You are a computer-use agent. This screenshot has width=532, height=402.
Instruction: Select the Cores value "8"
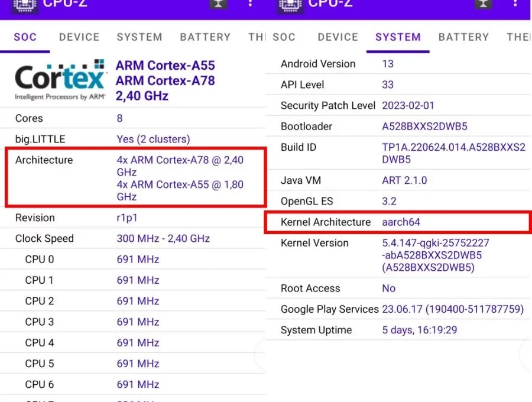[119, 118]
